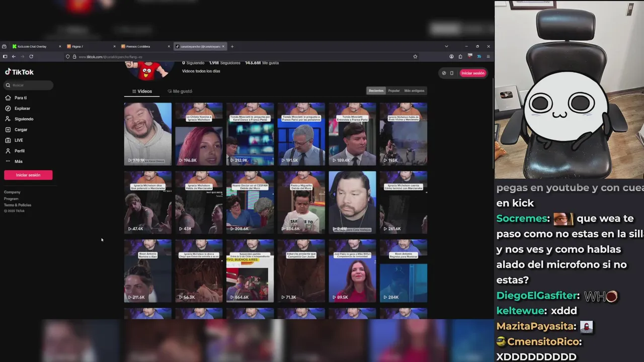Image resolution: width=644 pixels, height=362 pixels.
Task: Select the Videos profile tab
Action: click(x=142, y=91)
